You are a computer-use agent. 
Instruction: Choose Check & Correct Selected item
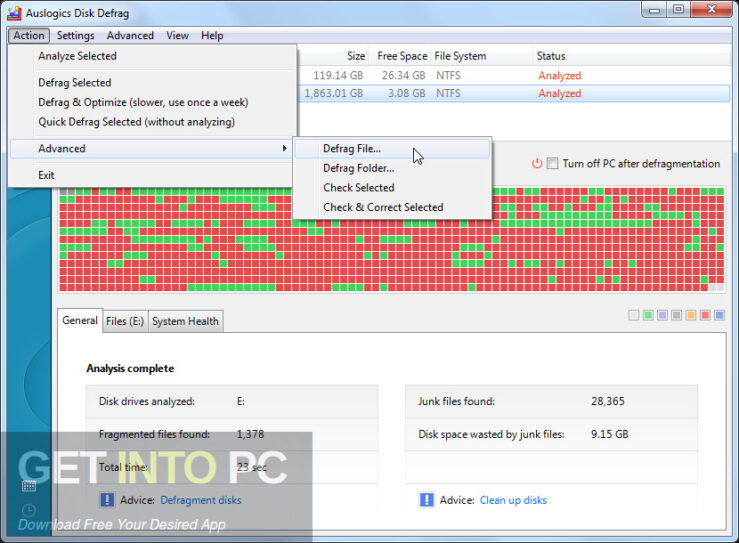(x=392, y=207)
